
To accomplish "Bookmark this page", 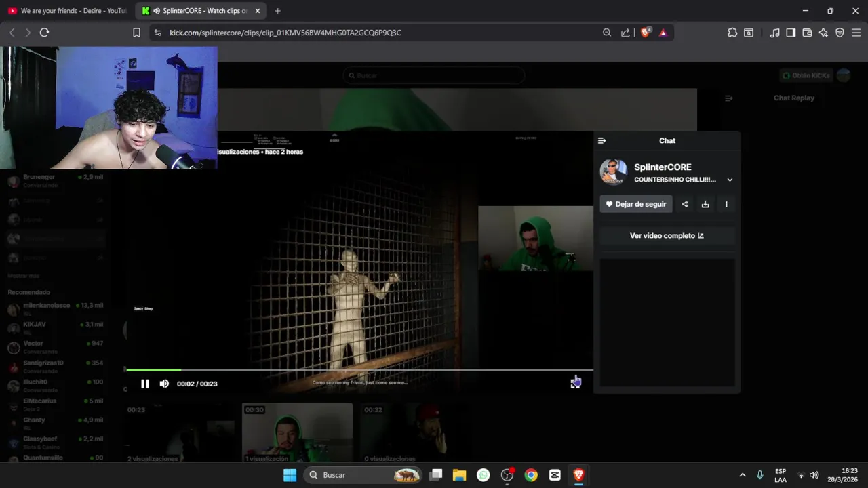I will tap(136, 33).
